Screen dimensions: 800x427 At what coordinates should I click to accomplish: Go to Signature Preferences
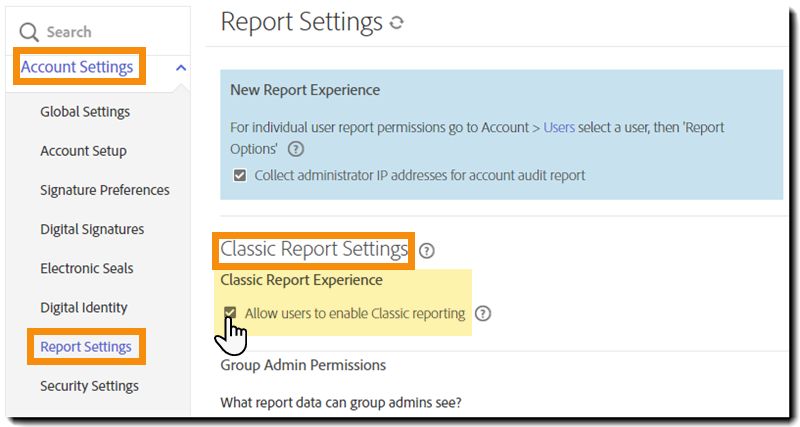105,190
